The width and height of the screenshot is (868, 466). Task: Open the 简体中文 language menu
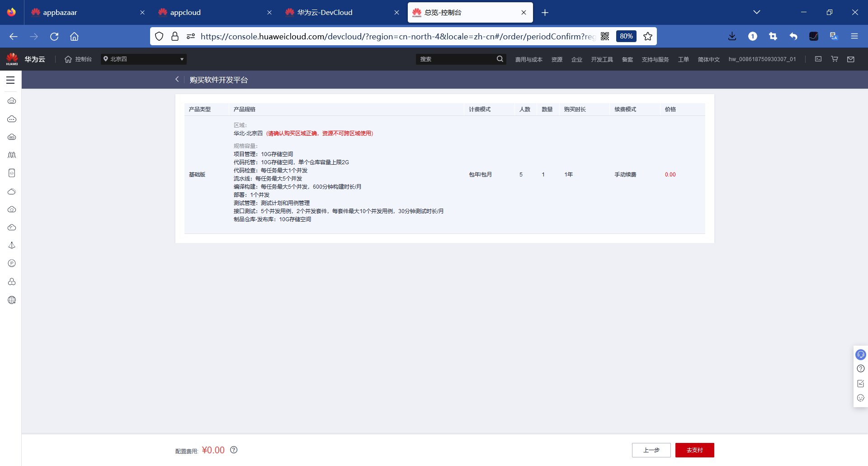[x=709, y=59]
